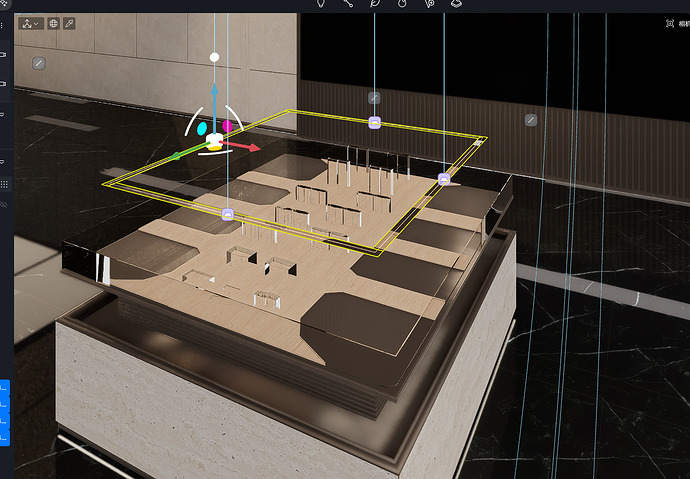
Task: Click the camera focus frame icon top-right
Action: (669, 24)
